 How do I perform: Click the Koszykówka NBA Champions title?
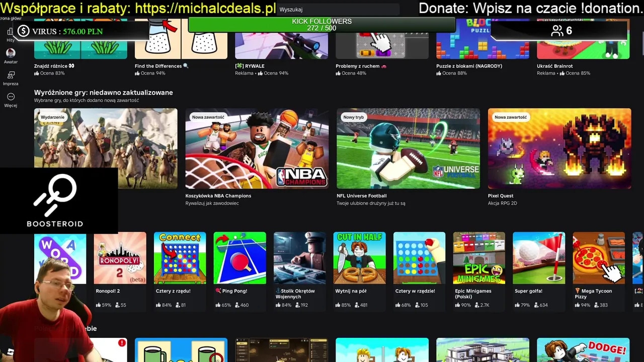pos(218,196)
